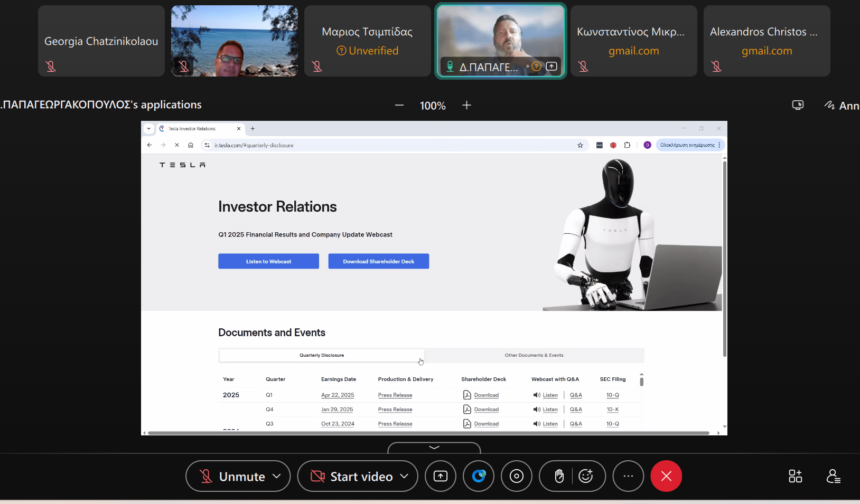
Task: Click the share content icon in toolbar
Action: click(440, 476)
